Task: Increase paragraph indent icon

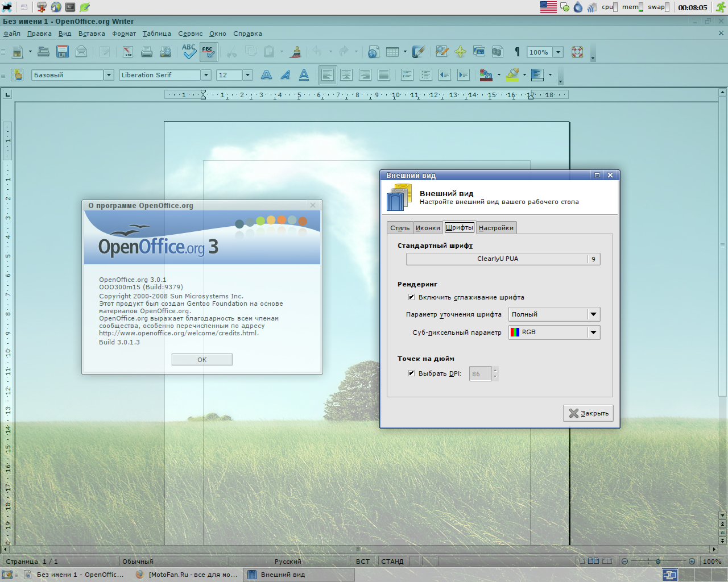Action: 464,75
